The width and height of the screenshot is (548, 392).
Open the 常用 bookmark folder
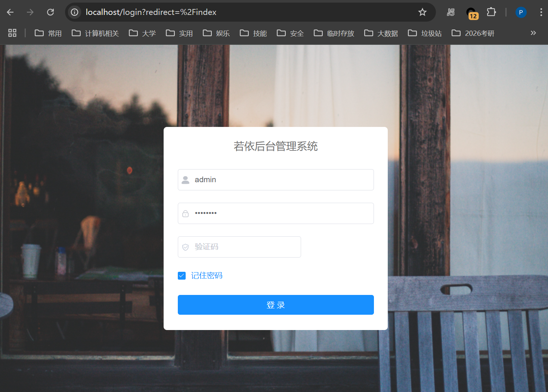point(48,33)
